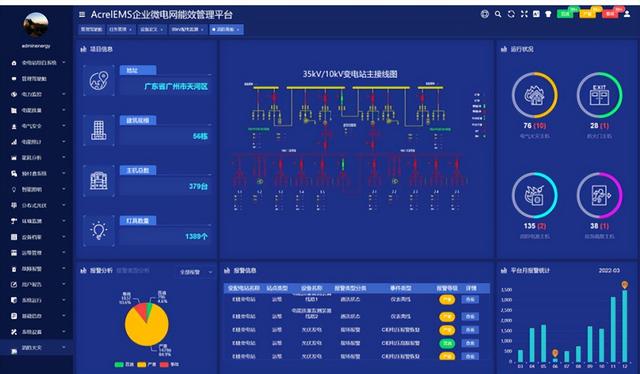This screenshot has width=640, height=374.
Task: Click the emergency lighting gauge showing 38 (1)
Action: (599, 195)
